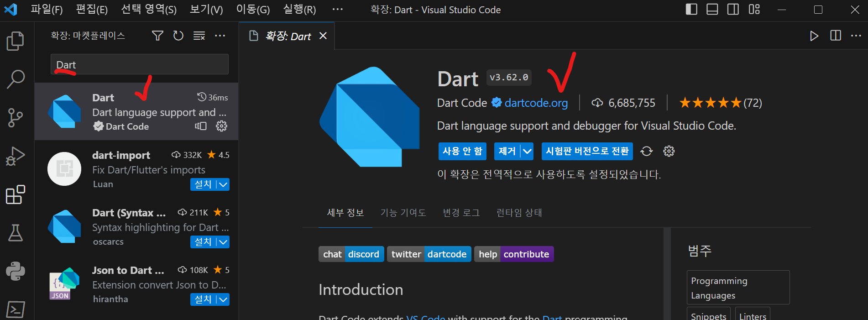
Task: Click the filter extensions funnel icon
Action: tap(157, 36)
